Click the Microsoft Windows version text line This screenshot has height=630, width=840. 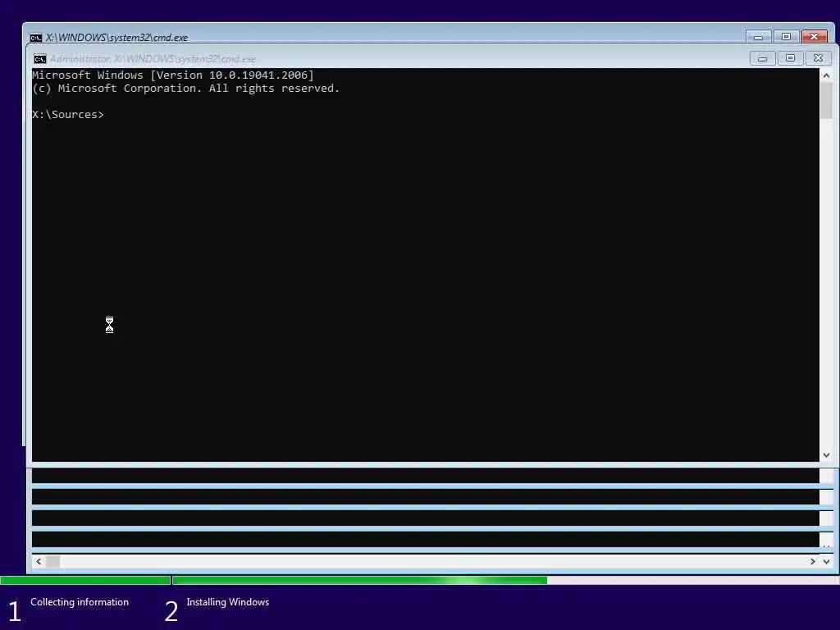pos(173,75)
